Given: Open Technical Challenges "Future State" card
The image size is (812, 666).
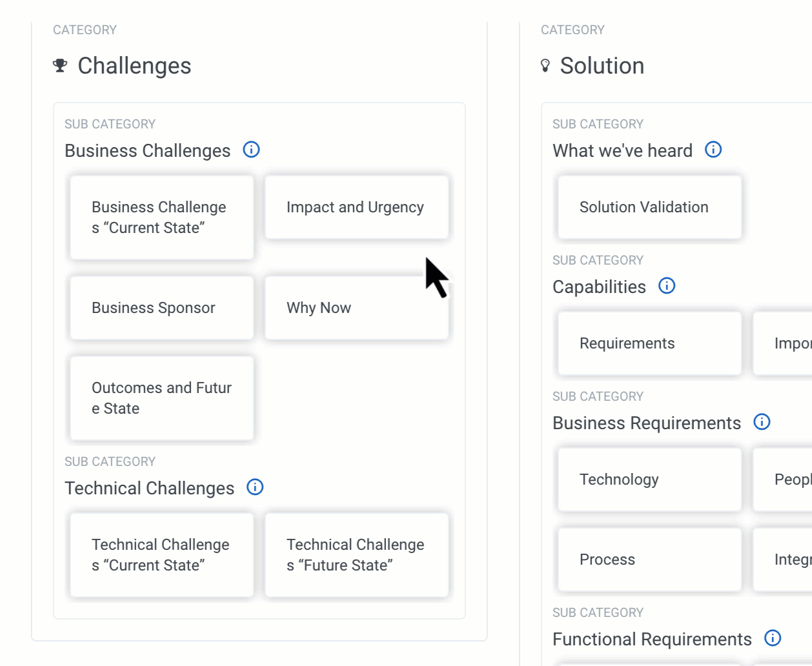Looking at the screenshot, I should tap(356, 555).
